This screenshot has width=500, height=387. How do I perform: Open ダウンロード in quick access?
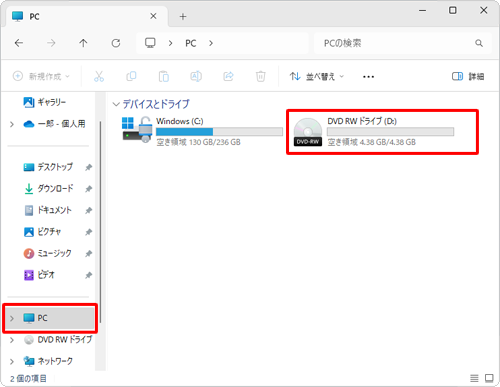(55, 189)
